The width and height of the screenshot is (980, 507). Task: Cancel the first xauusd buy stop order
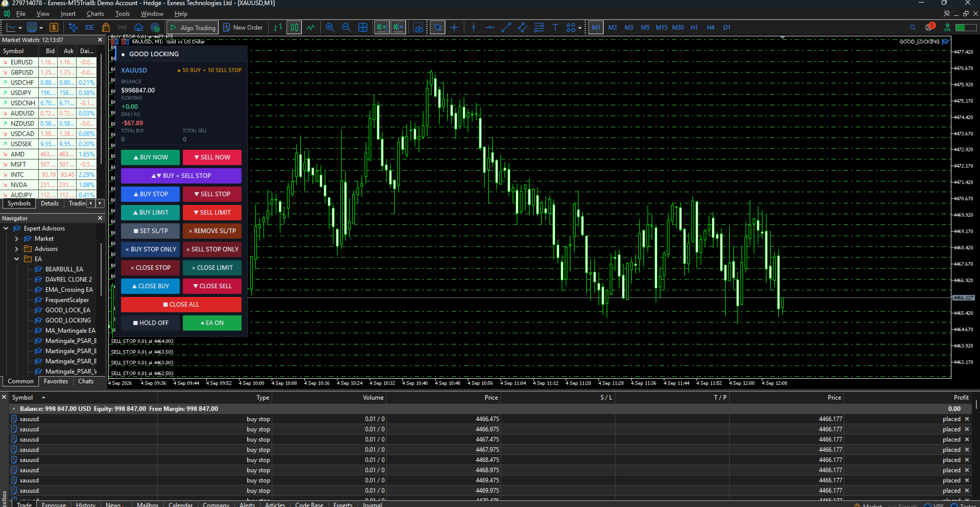[967, 419]
